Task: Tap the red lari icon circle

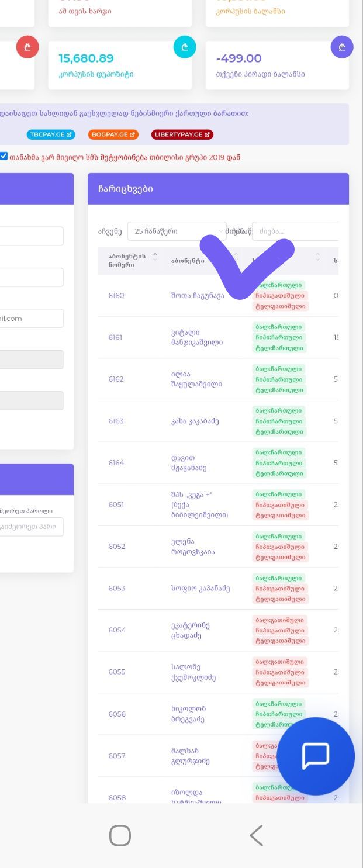Action: coord(27,47)
